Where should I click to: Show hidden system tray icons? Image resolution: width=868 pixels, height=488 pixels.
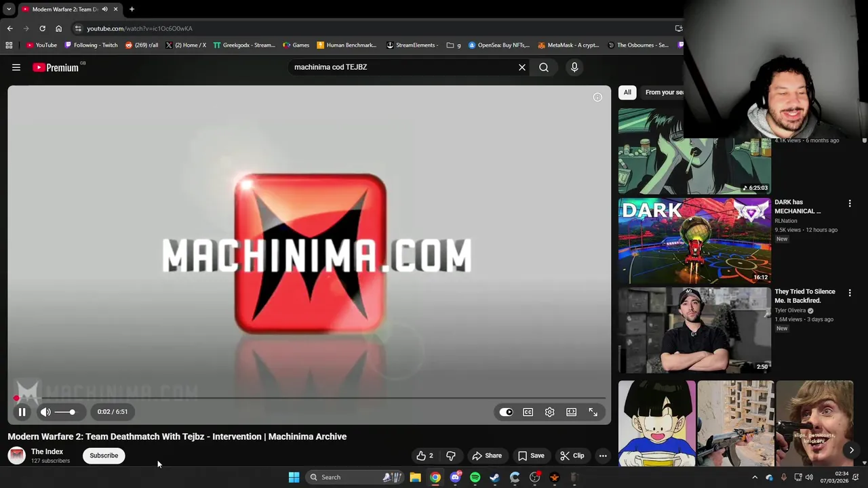pos(755,477)
